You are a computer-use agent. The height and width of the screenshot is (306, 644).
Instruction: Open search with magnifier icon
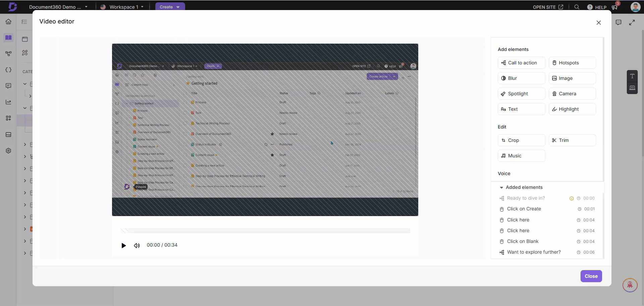[x=577, y=7]
